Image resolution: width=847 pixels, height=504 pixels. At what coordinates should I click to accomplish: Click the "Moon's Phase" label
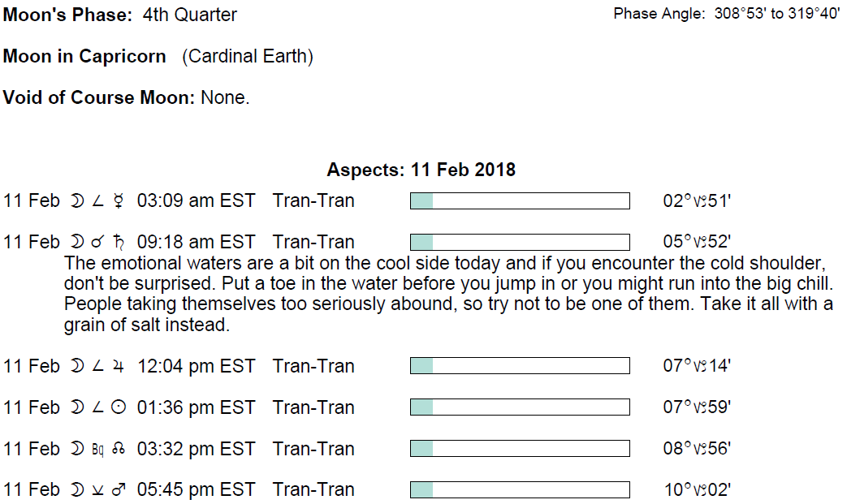point(67,15)
